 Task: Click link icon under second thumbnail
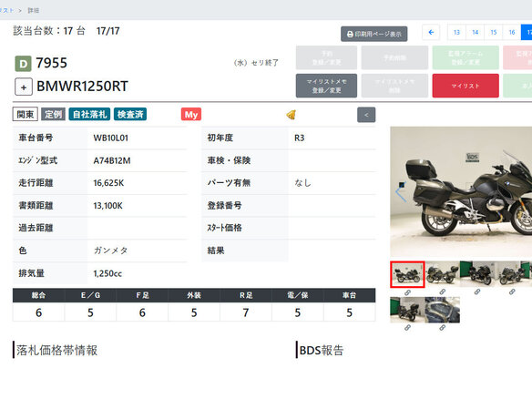(443, 292)
